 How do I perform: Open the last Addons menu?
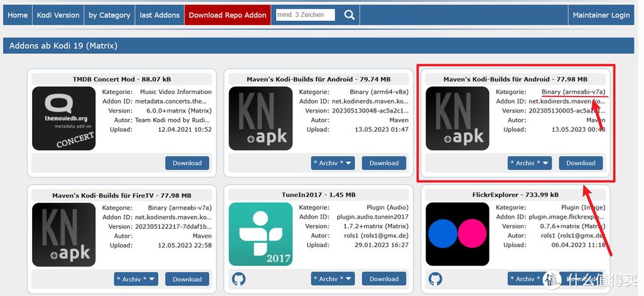point(160,15)
